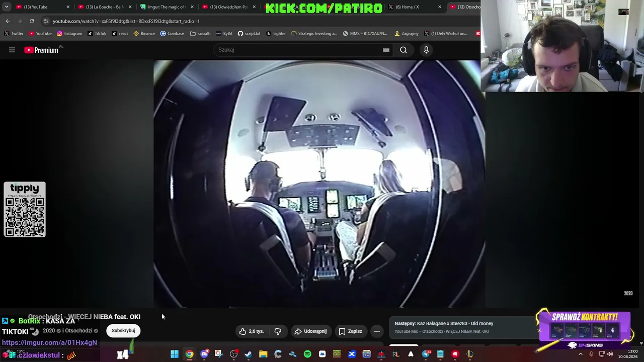The image size is (644, 362).
Task: Open Steam from the taskbar
Action: click(x=248, y=354)
